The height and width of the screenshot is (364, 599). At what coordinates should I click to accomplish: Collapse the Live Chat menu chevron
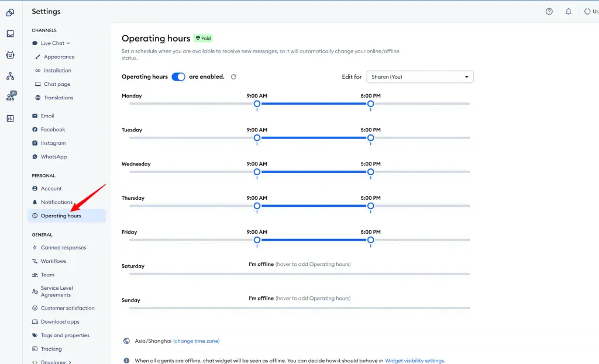68,43
